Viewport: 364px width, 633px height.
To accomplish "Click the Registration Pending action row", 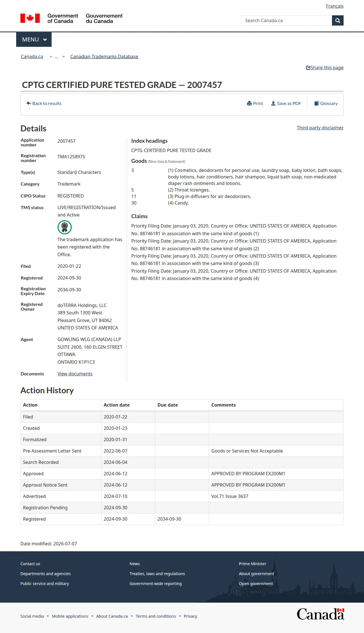I will click(x=182, y=508).
